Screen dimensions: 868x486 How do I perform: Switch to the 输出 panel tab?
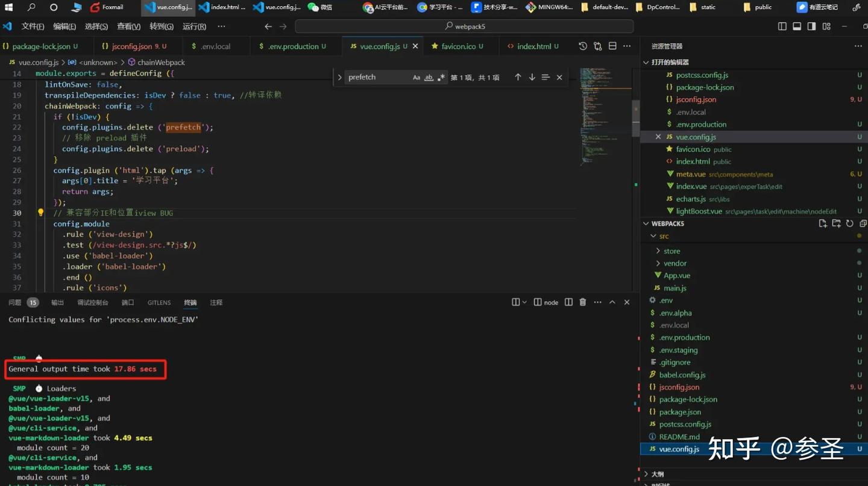pos(57,302)
